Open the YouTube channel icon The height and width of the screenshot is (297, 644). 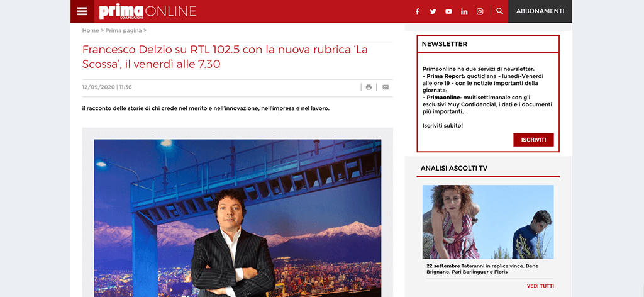pyautogui.click(x=448, y=11)
